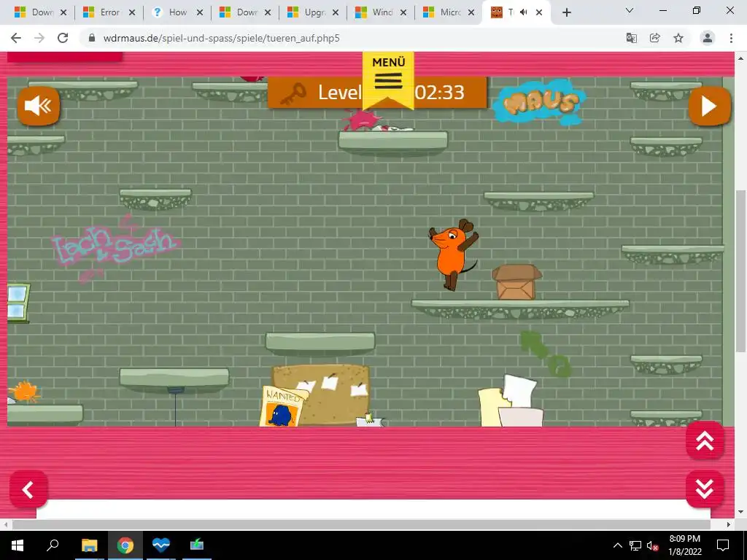The image size is (747, 560).
Task: Bookmark this page with star icon
Action: 678,38
